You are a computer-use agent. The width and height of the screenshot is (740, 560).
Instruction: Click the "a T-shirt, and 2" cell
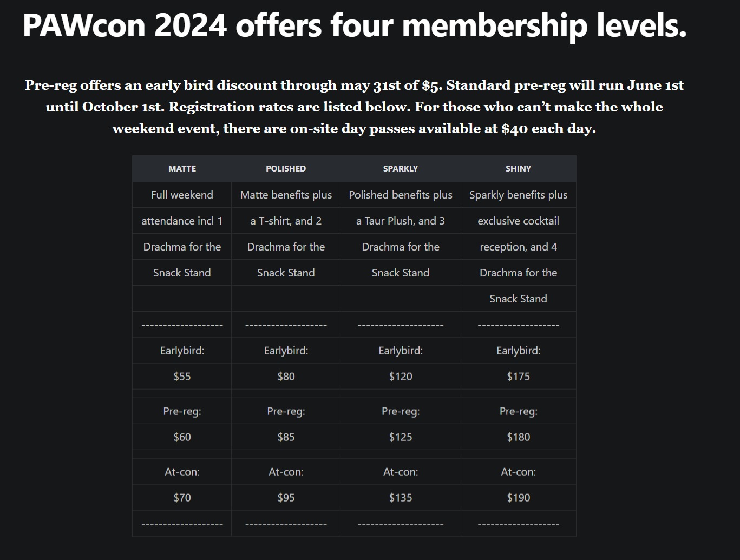pos(286,221)
